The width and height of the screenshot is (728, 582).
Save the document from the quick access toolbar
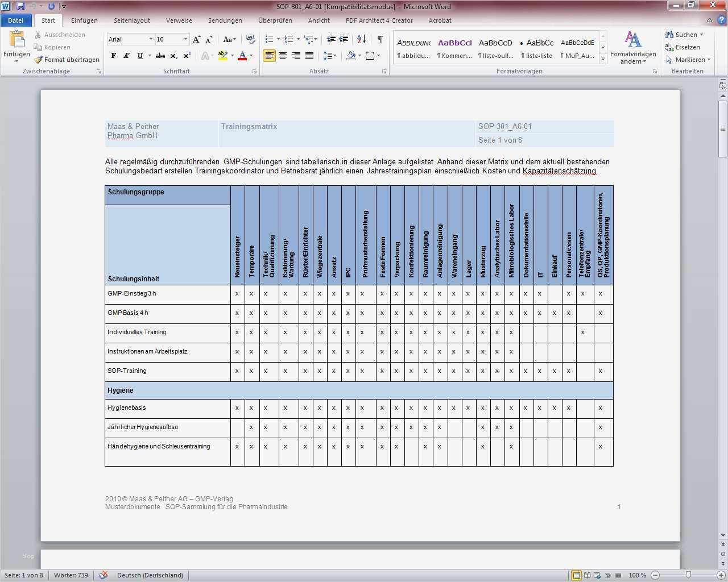pos(20,6)
